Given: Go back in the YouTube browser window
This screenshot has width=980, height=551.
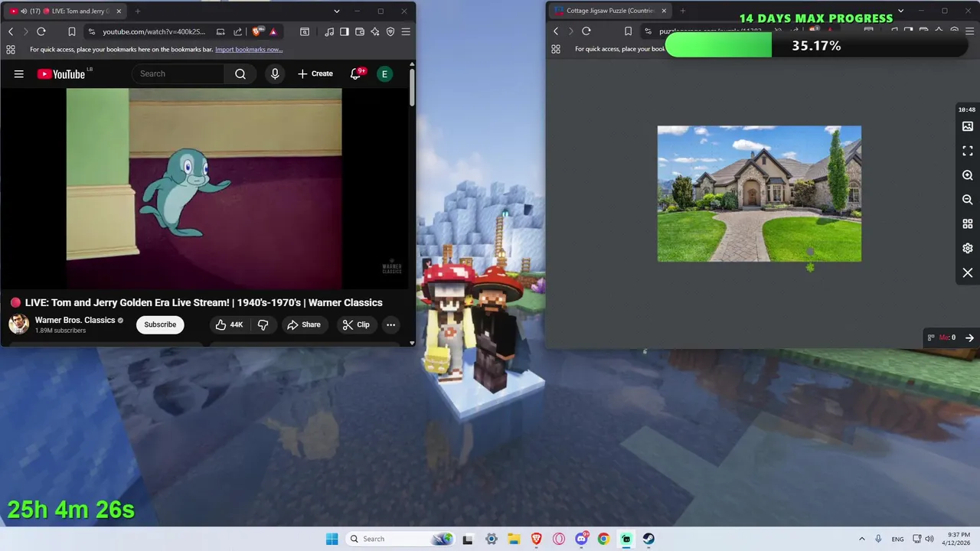Looking at the screenshot, I should click(11, 31).
